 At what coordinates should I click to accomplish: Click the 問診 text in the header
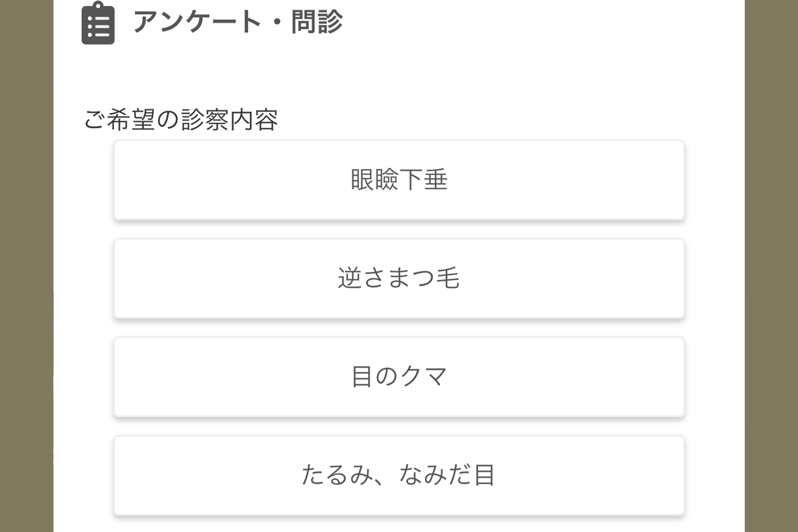pyautogui.click(x=317, y=22)
